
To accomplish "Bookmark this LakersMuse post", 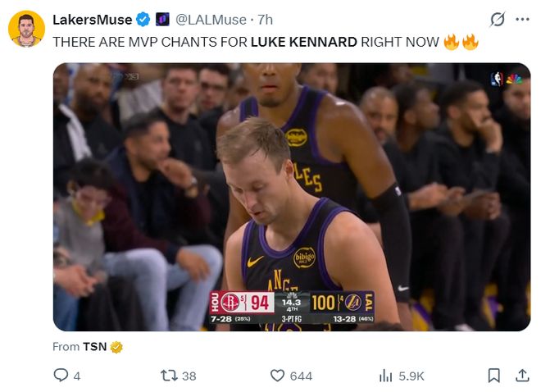I will [x=493, y=375].
